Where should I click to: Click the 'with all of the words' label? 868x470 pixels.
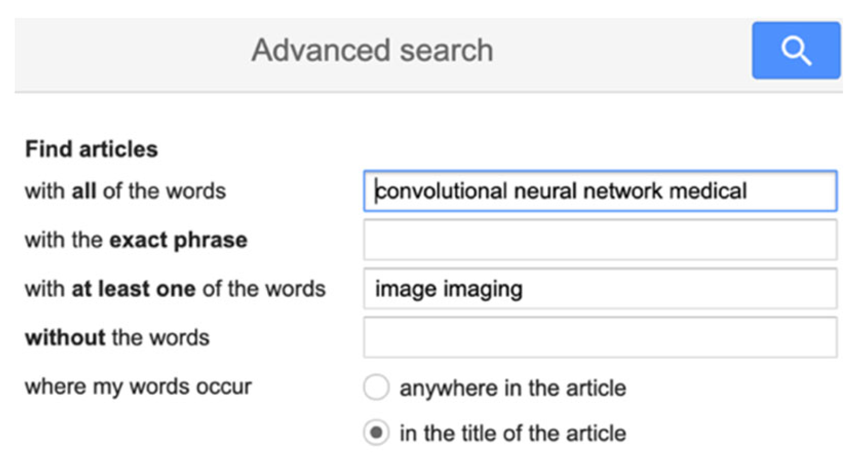(125, 191)
